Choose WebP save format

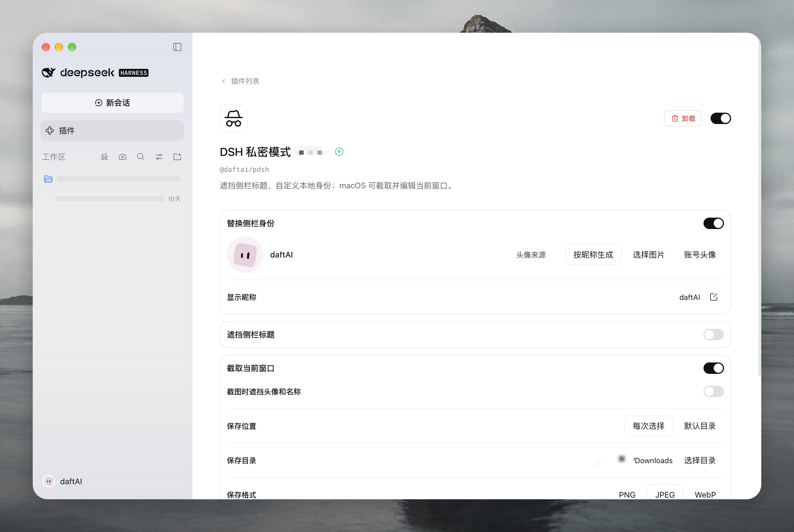tap(705, 495)
